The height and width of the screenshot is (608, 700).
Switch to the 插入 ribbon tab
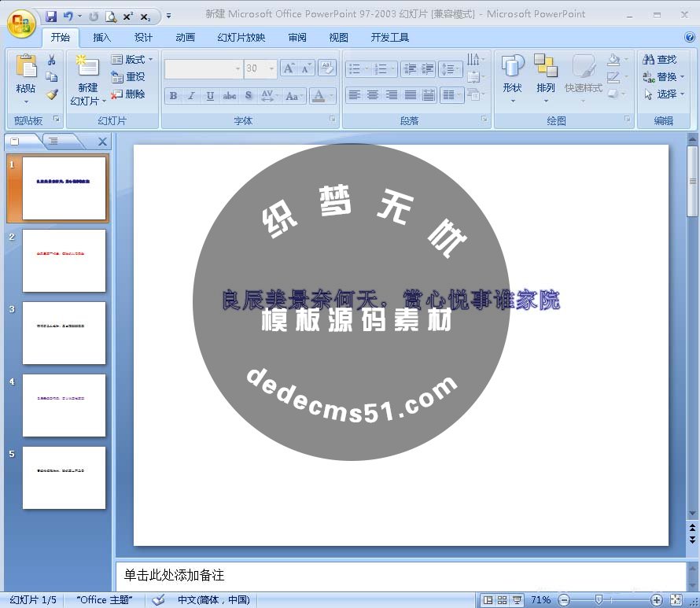point(101,37)
